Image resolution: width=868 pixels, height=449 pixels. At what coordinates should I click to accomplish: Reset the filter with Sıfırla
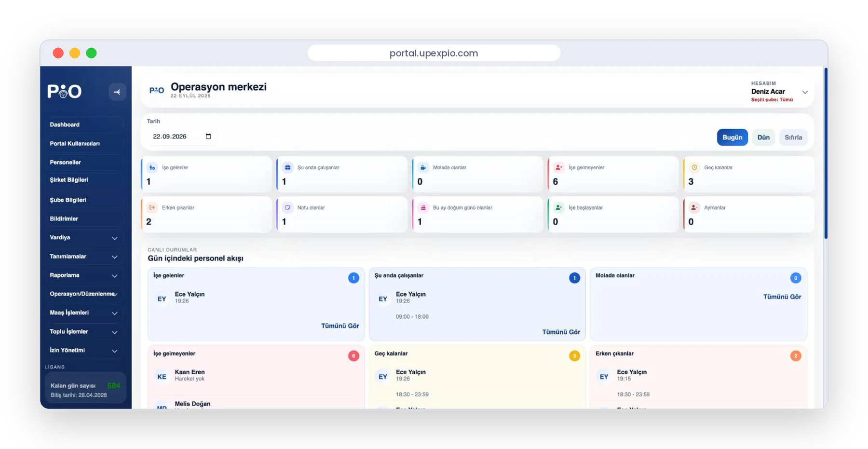[793, 137]
